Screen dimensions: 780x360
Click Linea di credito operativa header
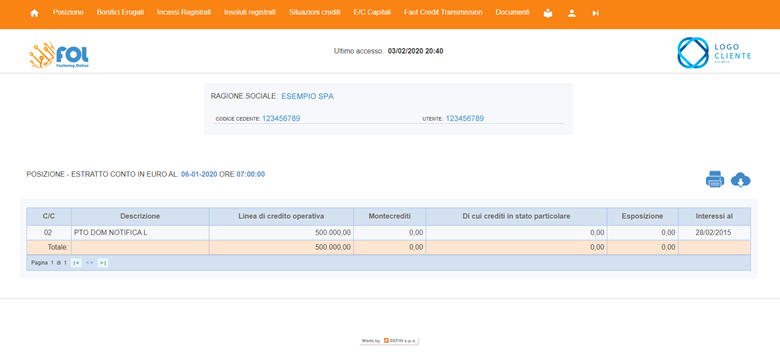coord(282,216)
